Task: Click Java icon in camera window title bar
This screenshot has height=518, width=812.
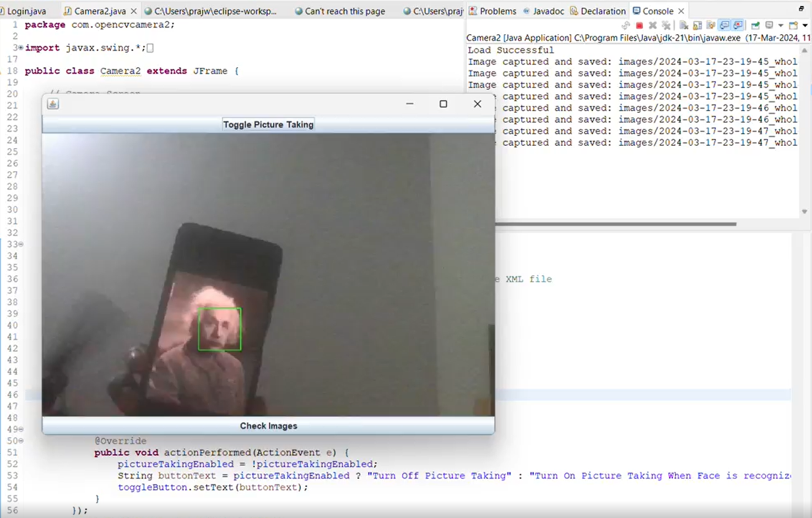Action: pyautogui.click(x=53, y=103)
